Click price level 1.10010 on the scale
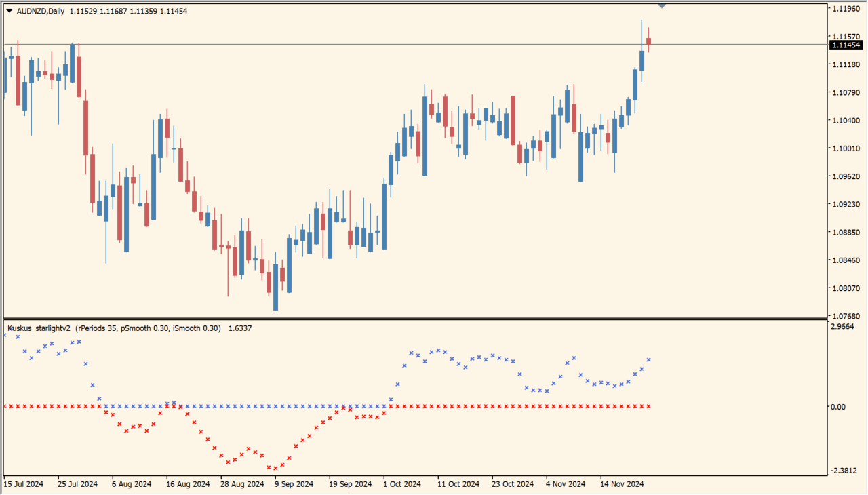Viewport: 868px width, 495px height. [x=847, y=148]
